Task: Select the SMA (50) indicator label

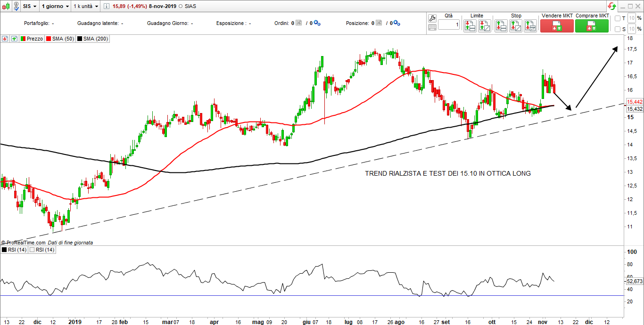Action: (60, 39)
